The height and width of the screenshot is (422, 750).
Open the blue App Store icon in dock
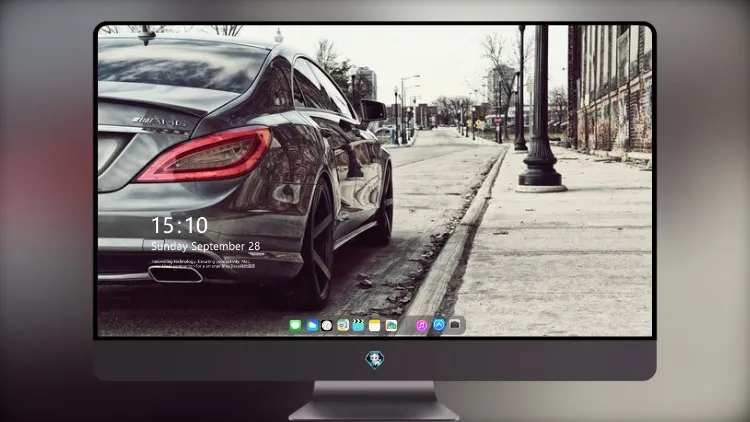tap(439, 325)
